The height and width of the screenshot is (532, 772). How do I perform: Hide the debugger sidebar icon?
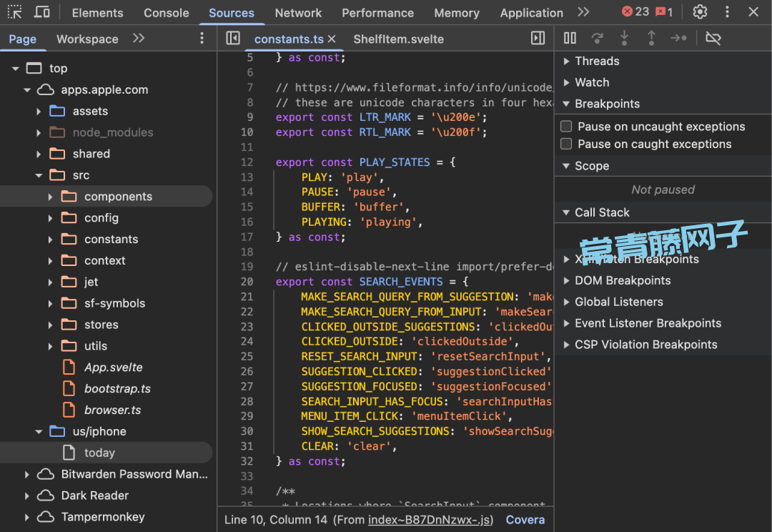click(538, 39)
